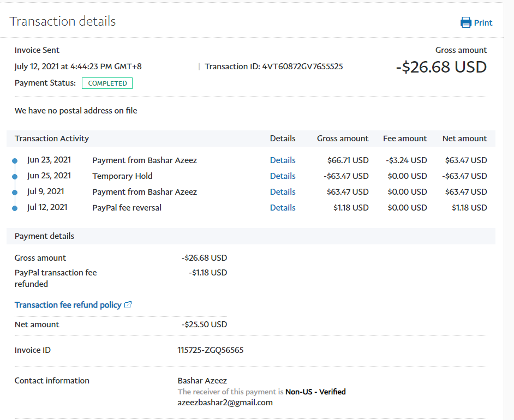
Task: Open Details for Temporary Hold entry
Action: 283,176
